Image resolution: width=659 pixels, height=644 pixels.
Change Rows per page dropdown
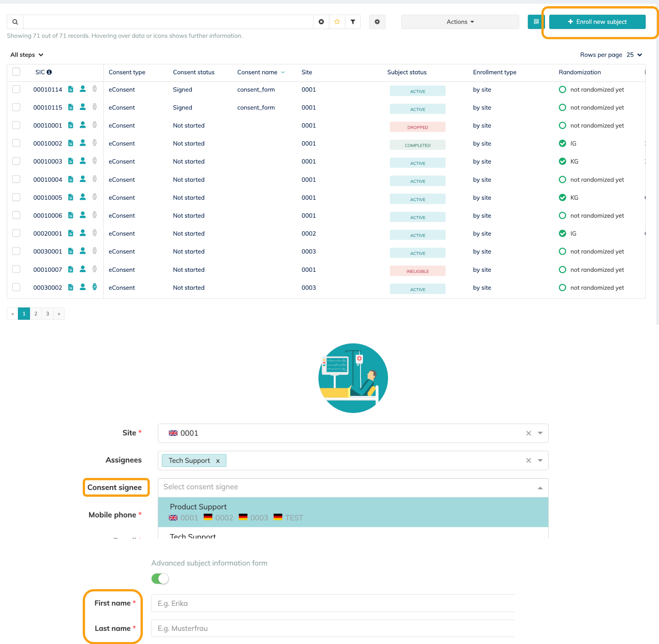634,55
